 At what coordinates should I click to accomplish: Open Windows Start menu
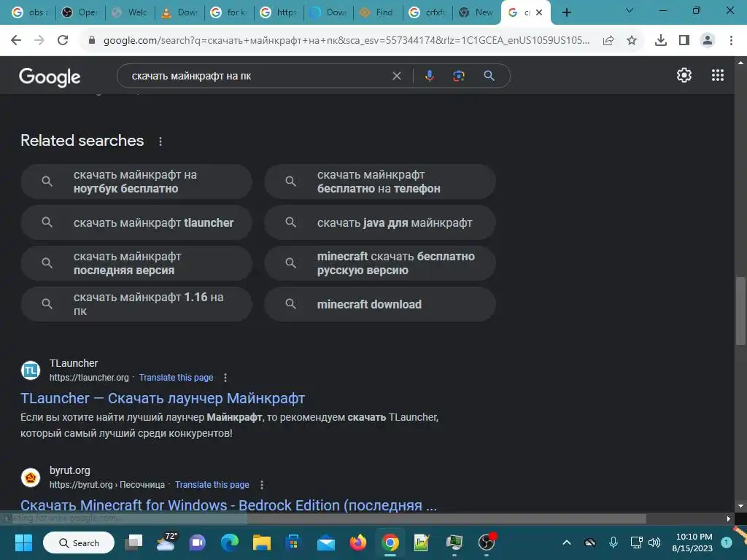23,542
